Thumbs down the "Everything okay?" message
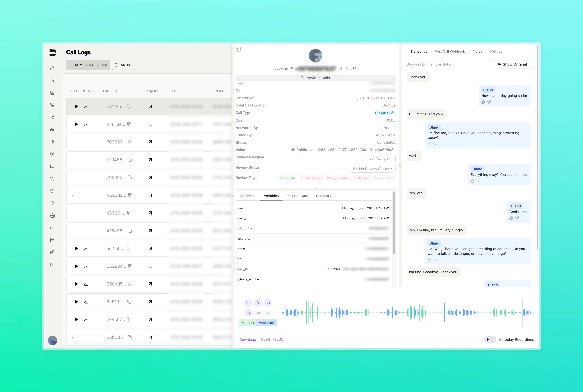 [478, 181]
